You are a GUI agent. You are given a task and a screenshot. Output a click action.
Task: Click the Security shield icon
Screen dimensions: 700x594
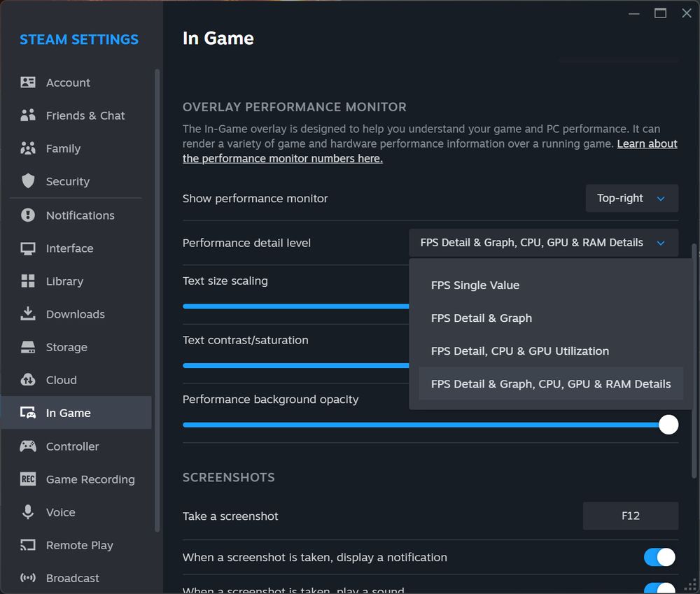[28, 181]
